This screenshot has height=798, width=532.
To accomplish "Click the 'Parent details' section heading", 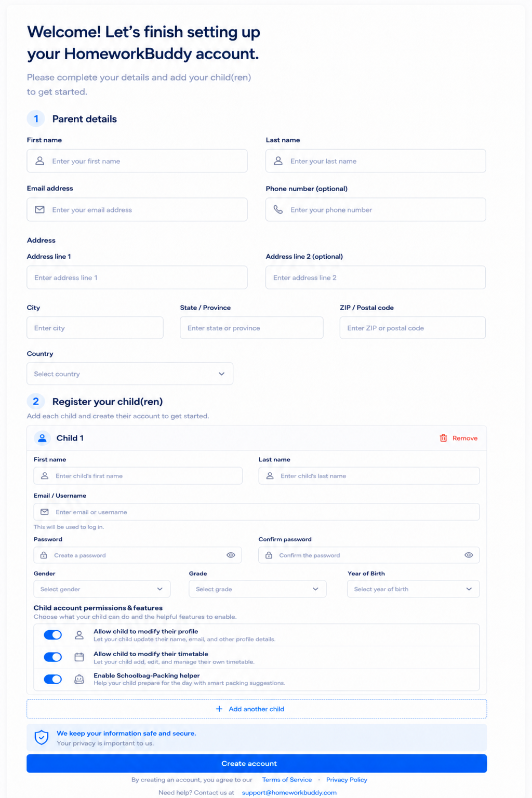I will [x=85, y=119].
